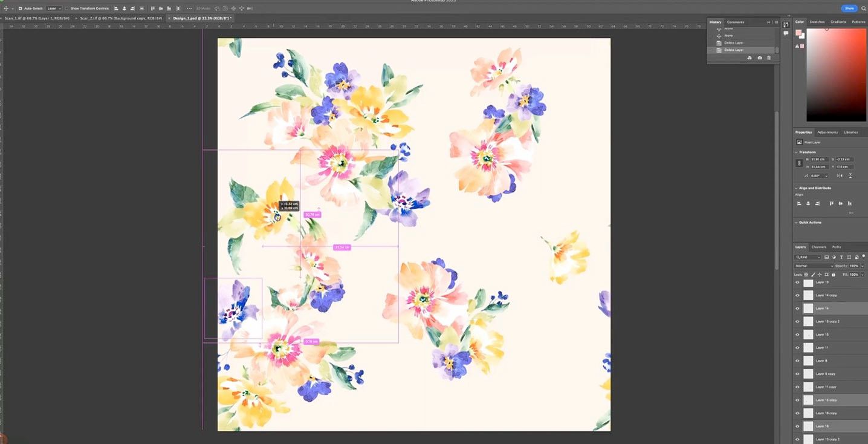Click the Filter for text layers icon

[x=841, y=257]
